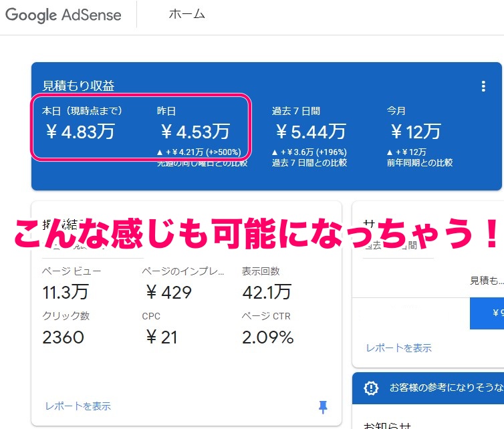Click the 過去 7 日間 earnings value ￥5.44万

tap(311, 132)
